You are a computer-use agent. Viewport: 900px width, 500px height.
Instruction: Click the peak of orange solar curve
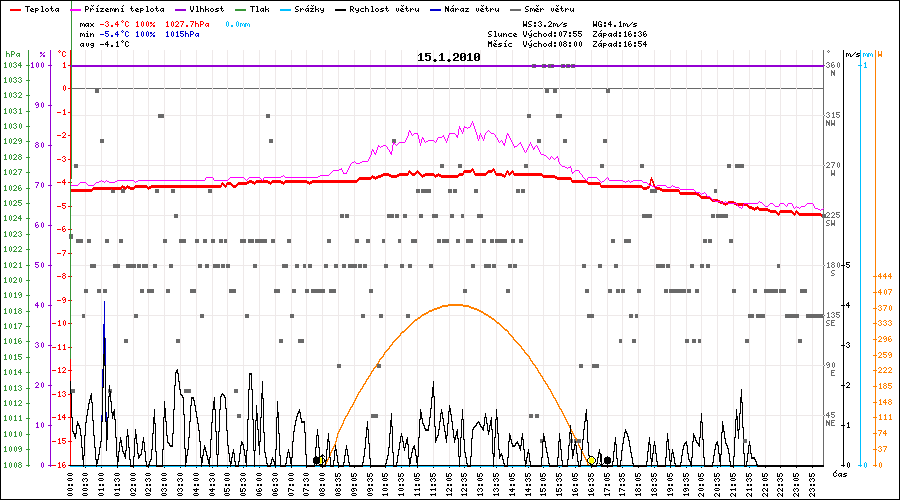(x=455, y=305)
